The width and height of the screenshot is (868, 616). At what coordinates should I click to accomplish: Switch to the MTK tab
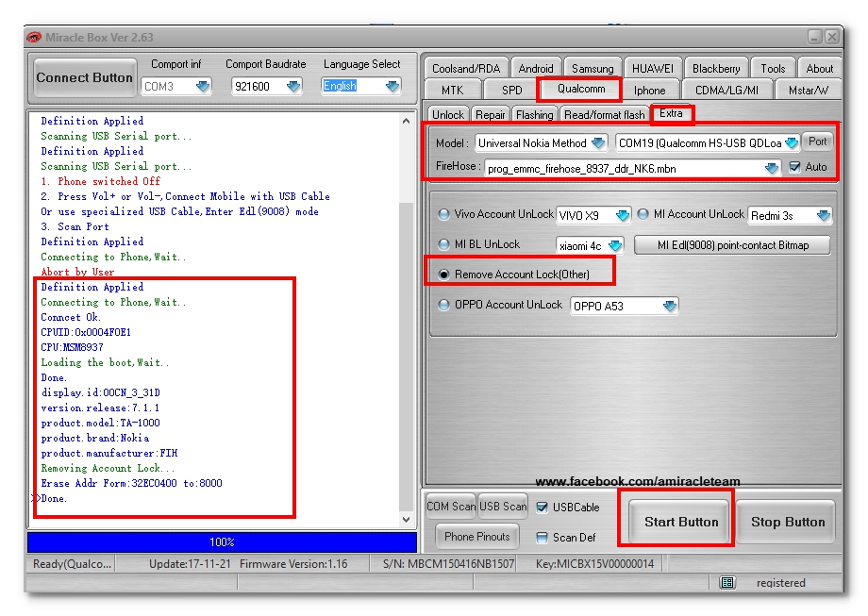click(452, 90)
